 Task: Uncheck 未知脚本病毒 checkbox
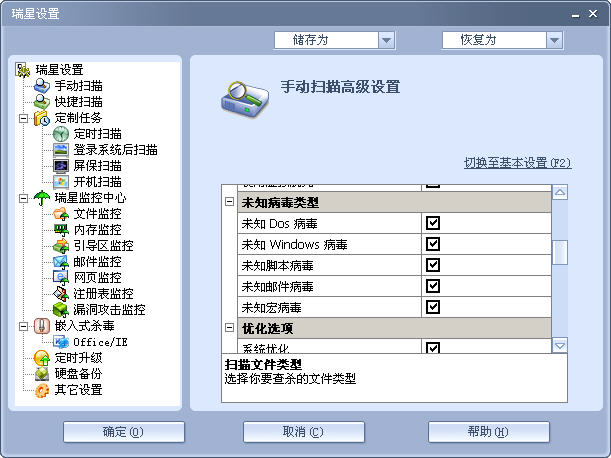(x=433, y=265)
